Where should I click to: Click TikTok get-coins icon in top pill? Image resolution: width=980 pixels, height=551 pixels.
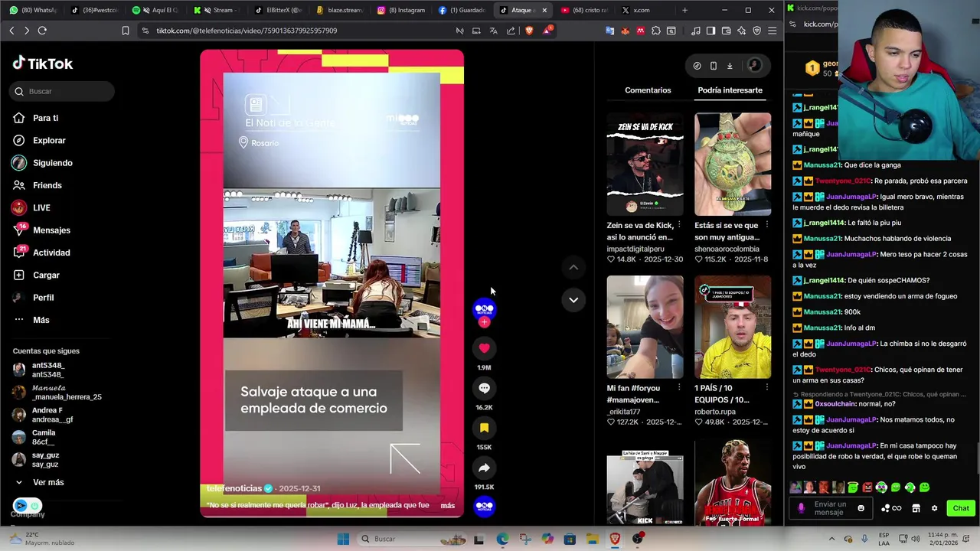coord(697,66)
